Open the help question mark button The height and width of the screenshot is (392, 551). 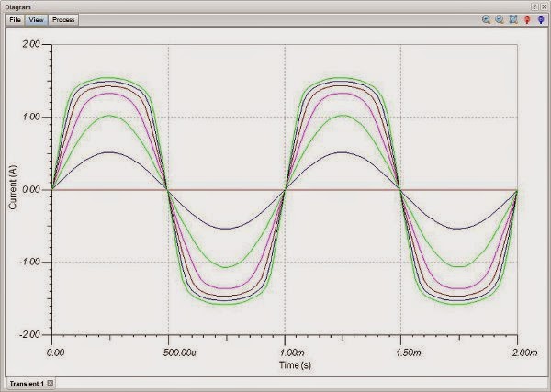tap(534, 6)
